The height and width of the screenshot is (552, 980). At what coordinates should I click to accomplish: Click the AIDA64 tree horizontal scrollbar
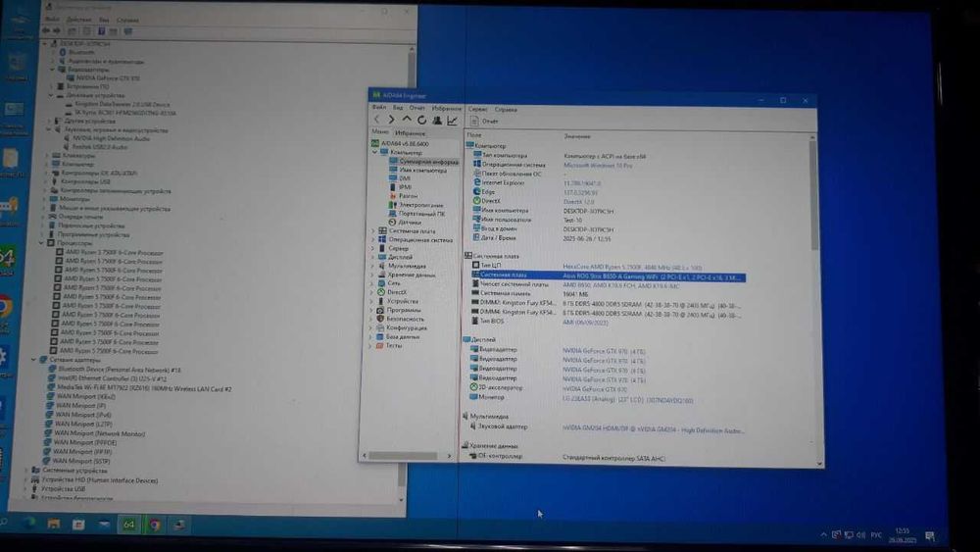pos(403,456)
